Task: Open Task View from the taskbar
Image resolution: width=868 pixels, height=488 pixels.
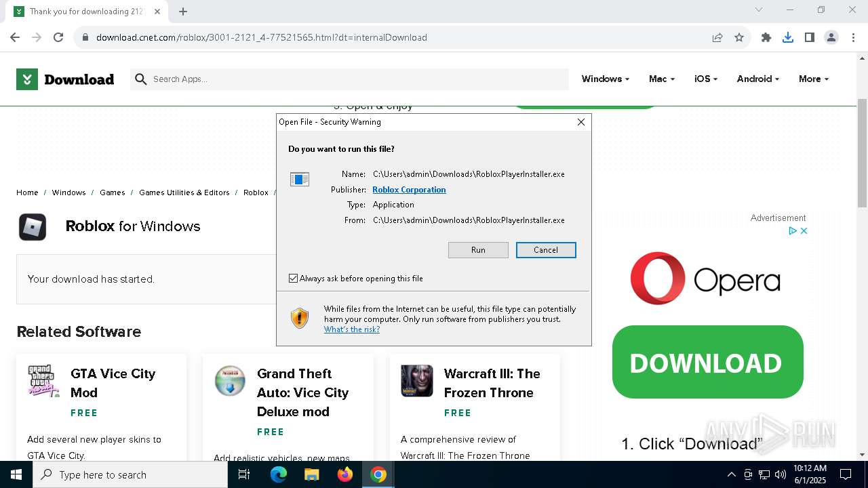Action: tap(244, 474)
